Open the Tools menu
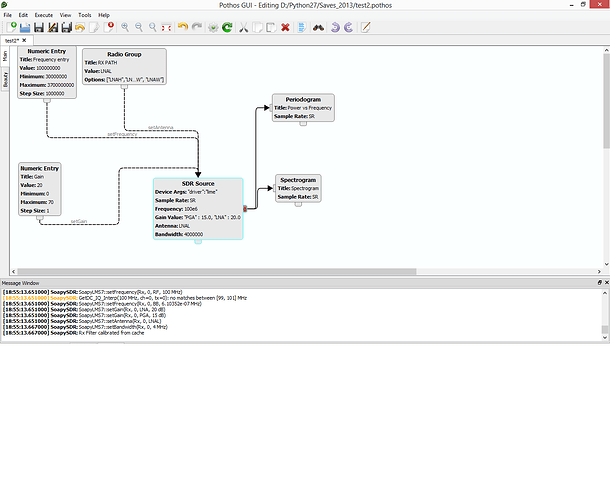610x500 pixels. (x=85, y=16)
